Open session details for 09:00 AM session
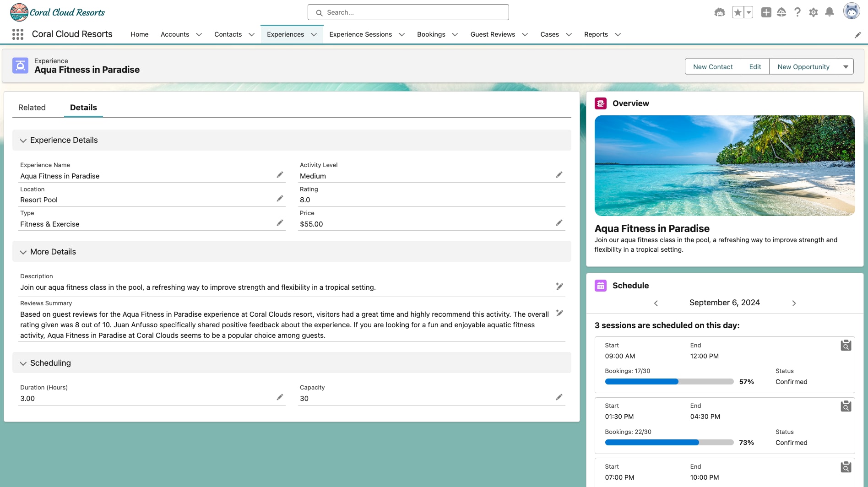Screen dimensions: 868x487 [x=846, y=346]
